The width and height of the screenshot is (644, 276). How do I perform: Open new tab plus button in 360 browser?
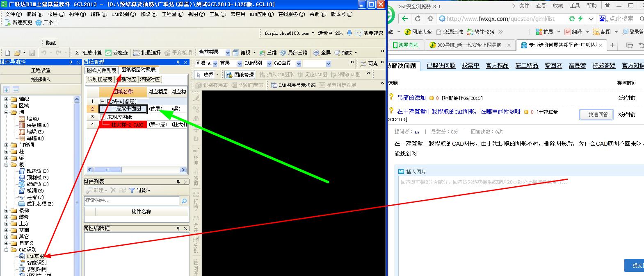(x=612, y=45)
